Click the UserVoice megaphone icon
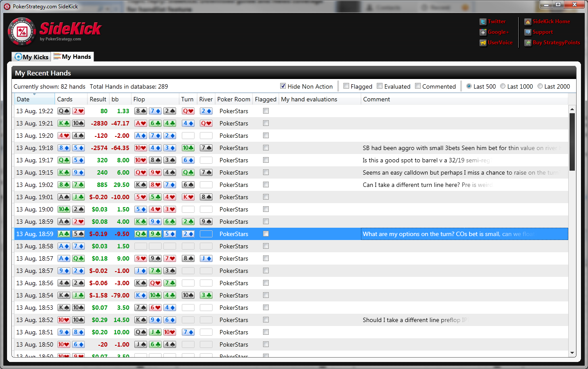Screen dimensions: 588x369 [483, 43]
